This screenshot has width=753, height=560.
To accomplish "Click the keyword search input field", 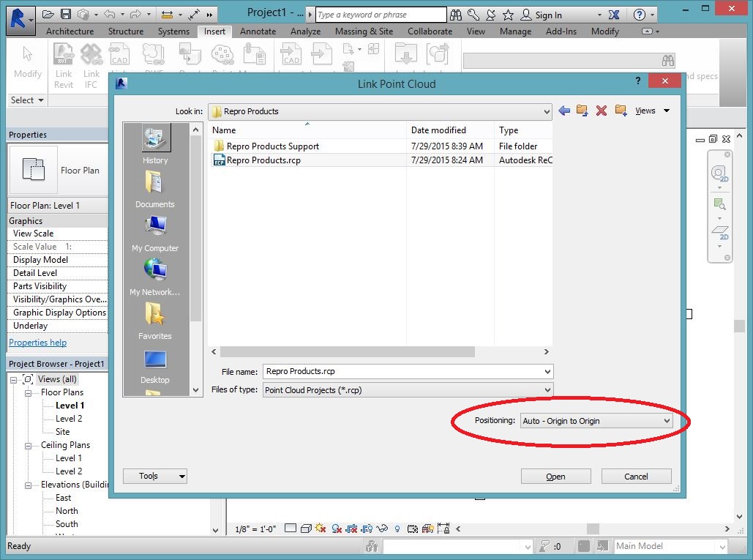I will coord(381,15).
